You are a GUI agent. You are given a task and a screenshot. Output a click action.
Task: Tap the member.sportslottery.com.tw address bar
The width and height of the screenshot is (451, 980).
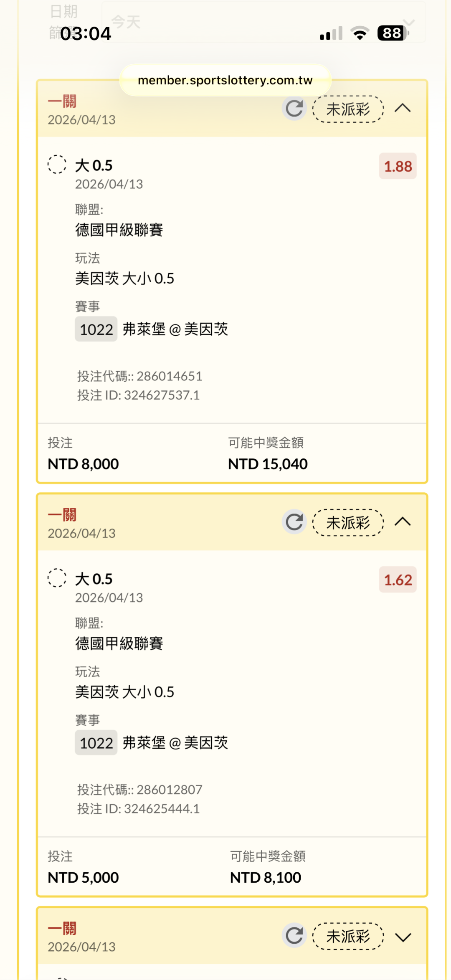(225, 80)
